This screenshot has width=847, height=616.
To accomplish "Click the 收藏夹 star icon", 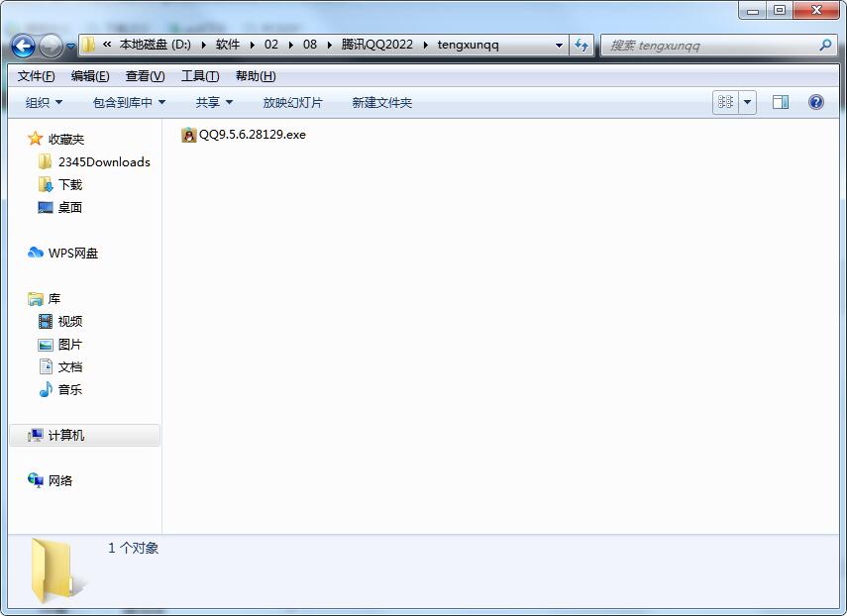I will click(35, 139).
